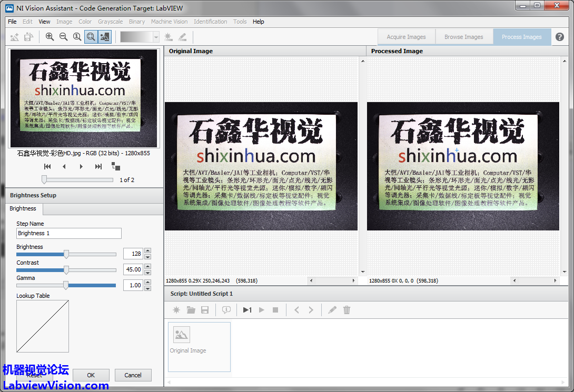574x392 pixels.
Task: Click the Step Name input field
Action: [69, 233]
